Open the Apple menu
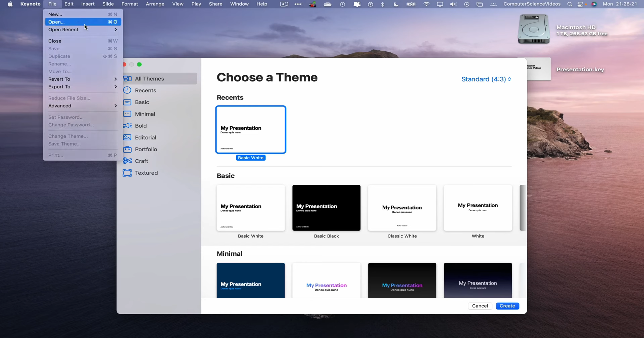The height and width of the screenshot is (338, 644). [10, 4]
